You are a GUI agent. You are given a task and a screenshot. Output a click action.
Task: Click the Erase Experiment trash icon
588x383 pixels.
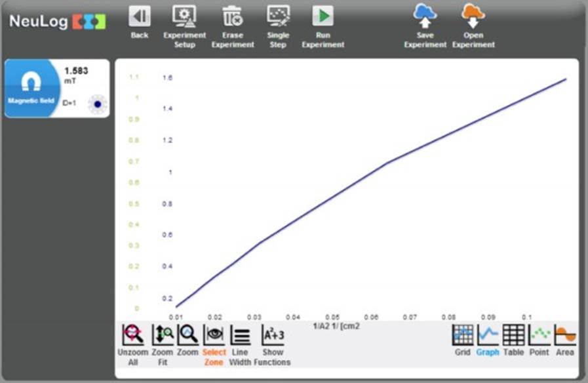tap(232, 16)
